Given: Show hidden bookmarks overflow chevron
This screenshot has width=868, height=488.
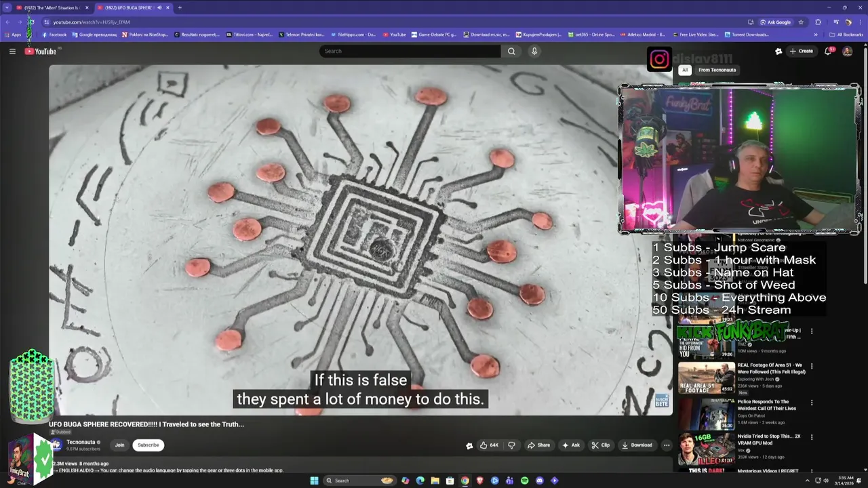Looking at the screenshot, I should [x=816, y=35].
